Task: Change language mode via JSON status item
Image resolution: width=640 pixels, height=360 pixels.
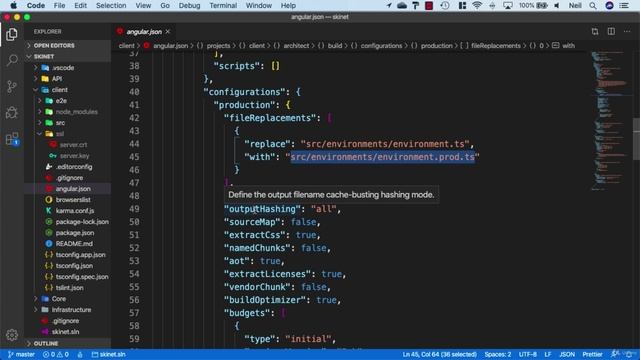Action: 567,354
